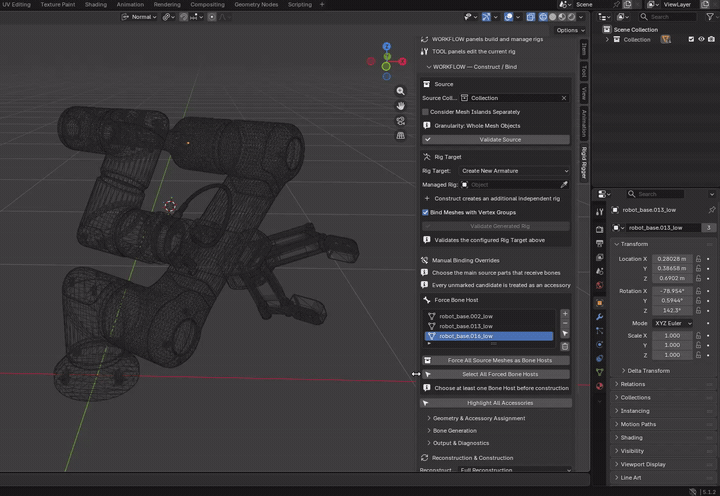Open the Object Data green triangle tab
The height and width of the screenshot is (496, 720).
coord(600,372)
